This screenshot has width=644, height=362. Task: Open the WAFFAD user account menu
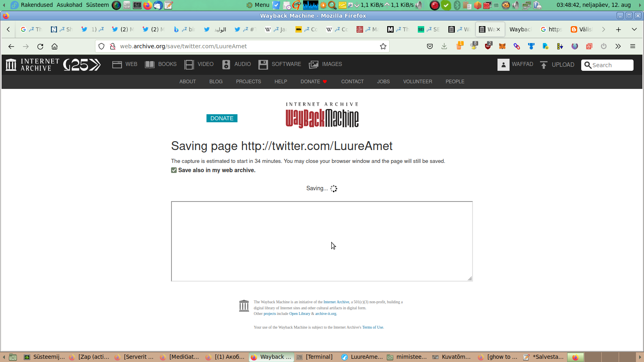click(x=515, y=64)
